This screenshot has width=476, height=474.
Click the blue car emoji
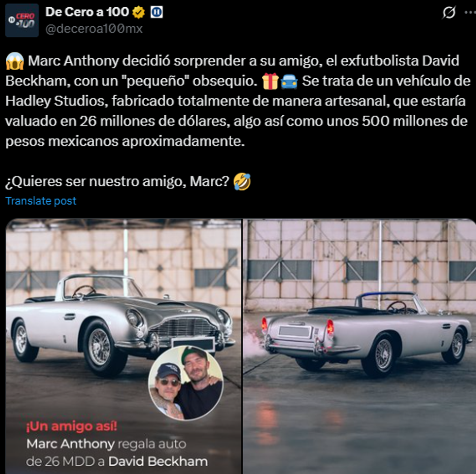289,82
